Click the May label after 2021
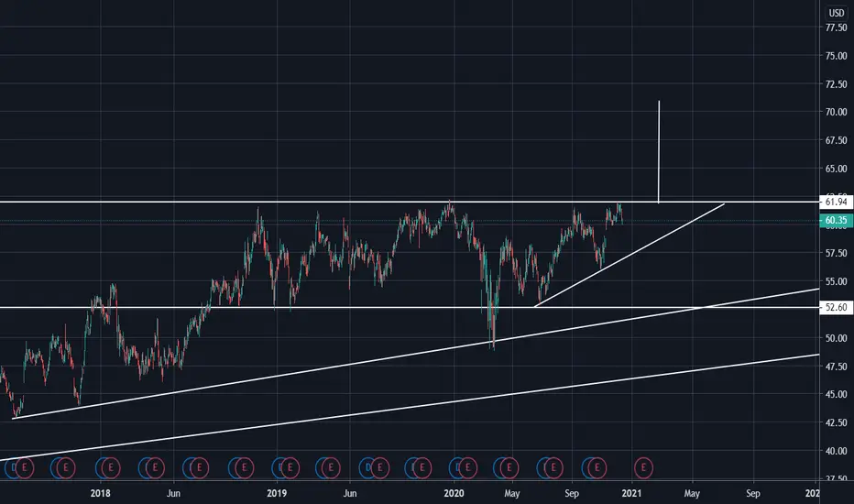This screenshot has width=854, height=504. point(692,493)
